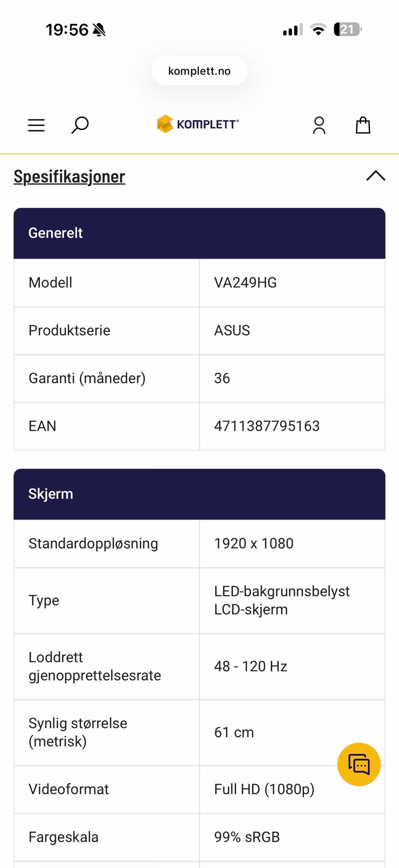The width and height of the screenshot is (399, 868).
Task: Open the yellow chat bubble
Action: [359, 764]
